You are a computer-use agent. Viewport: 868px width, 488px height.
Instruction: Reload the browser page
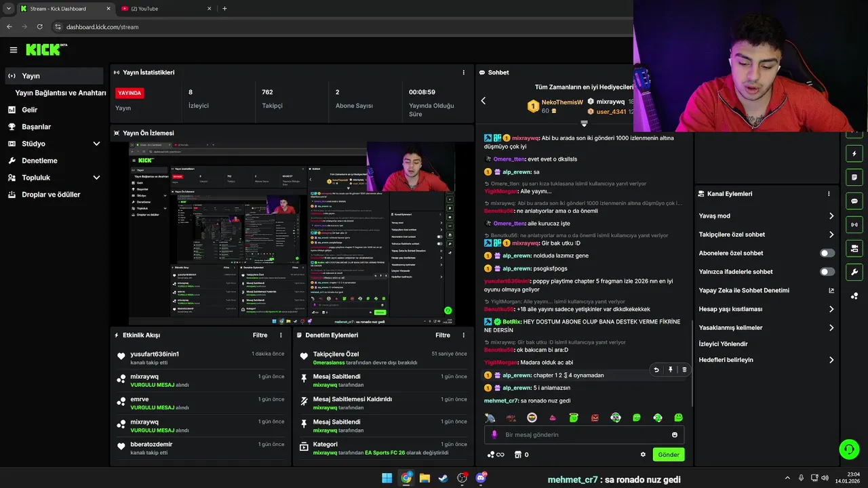click(x=40, y=26)
